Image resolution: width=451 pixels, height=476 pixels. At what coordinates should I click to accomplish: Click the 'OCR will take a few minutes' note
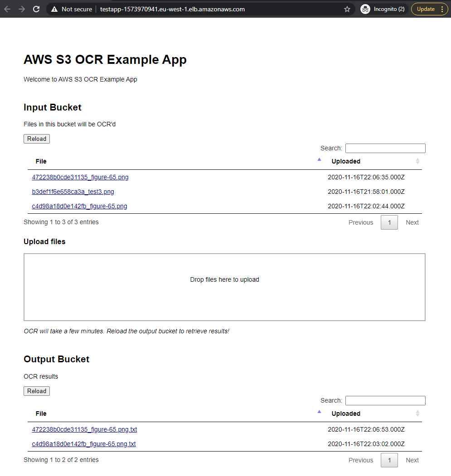tap(126, 331)
